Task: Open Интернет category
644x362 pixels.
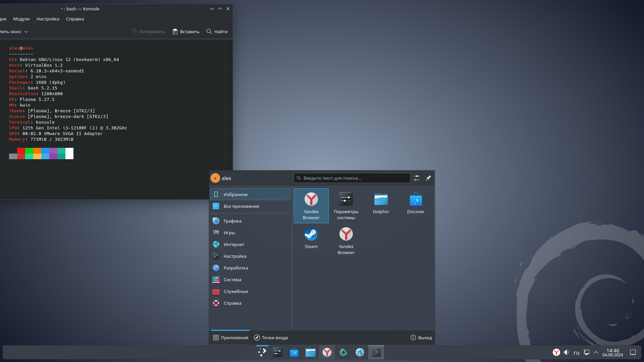Action: pos(250,244)
